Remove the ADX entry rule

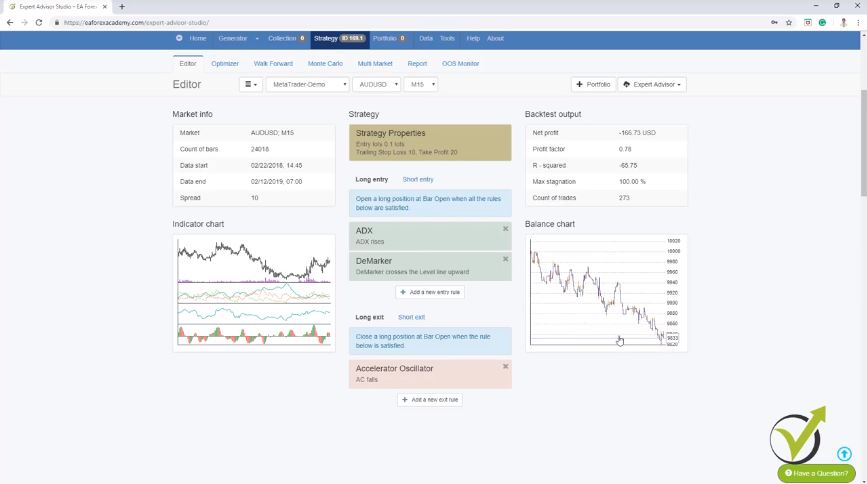[505, 229]
